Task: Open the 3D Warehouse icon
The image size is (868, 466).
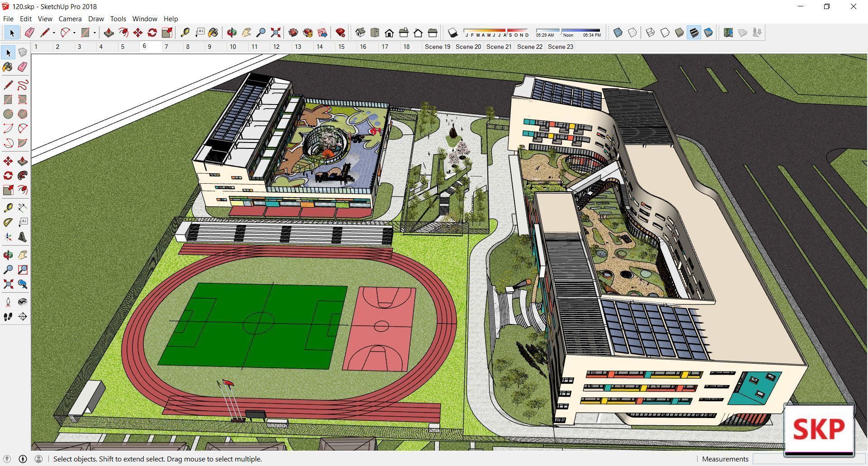Action: point(293,33)
